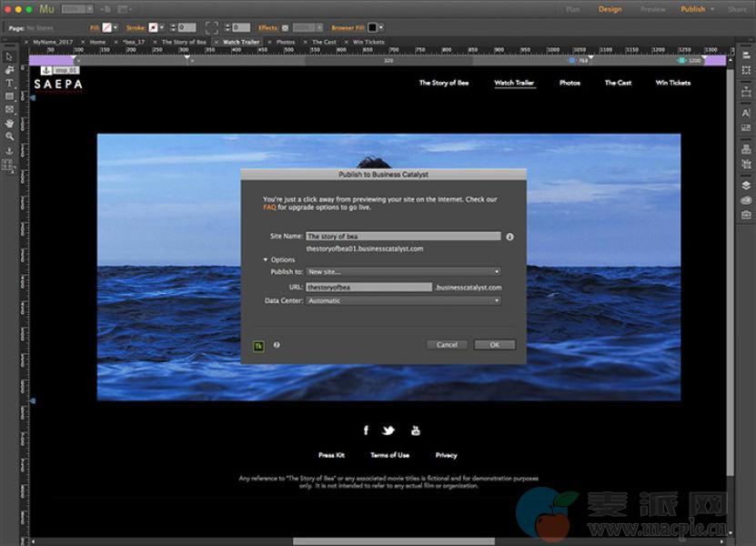Choose the Hand tool in toolbar
Image resolution: width=756 pixels, height=546 pixels.
[x=9, y=123]
